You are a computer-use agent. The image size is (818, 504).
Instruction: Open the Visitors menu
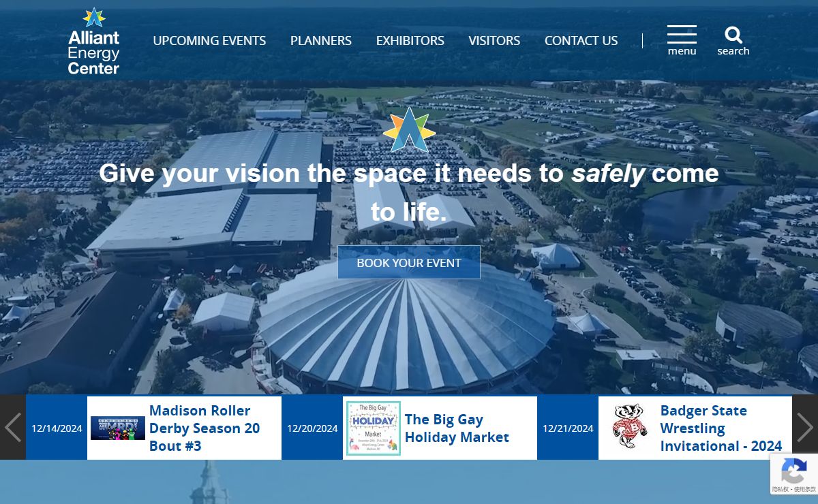(x=494, y=41)
